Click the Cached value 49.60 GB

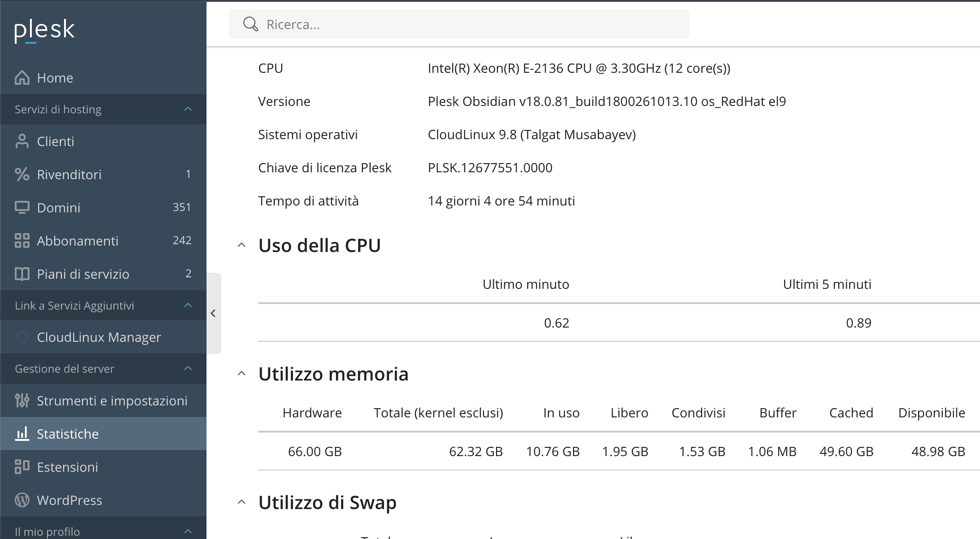click(x=846, y=451)
